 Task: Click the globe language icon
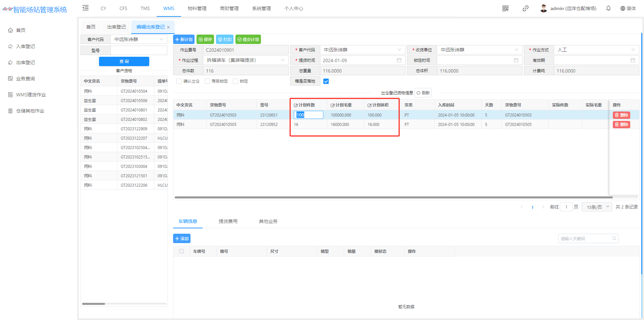pos(623,8)
